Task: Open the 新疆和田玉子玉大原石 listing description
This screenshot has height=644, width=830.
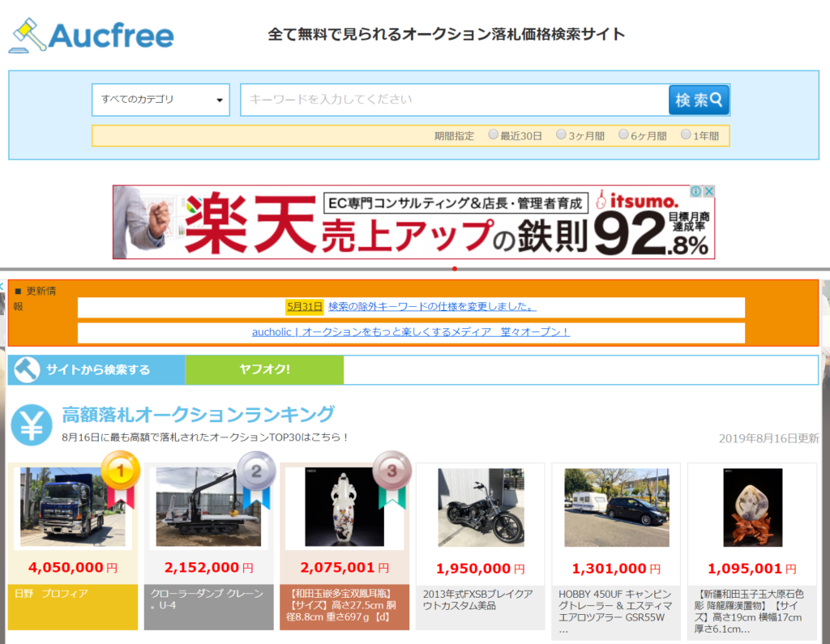Action: (x=749, y=611)
